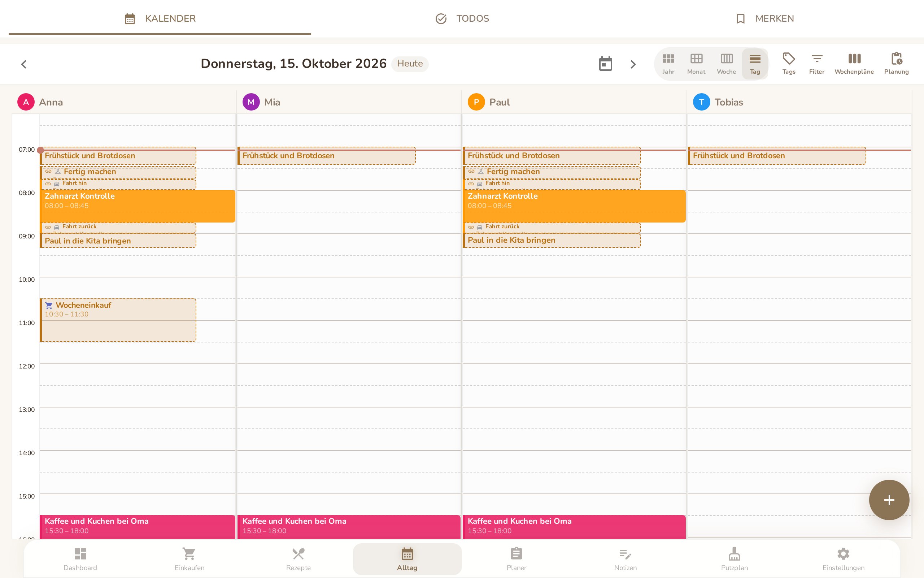Open Anna's Paul in die Kita bringen

coord(118,241)
